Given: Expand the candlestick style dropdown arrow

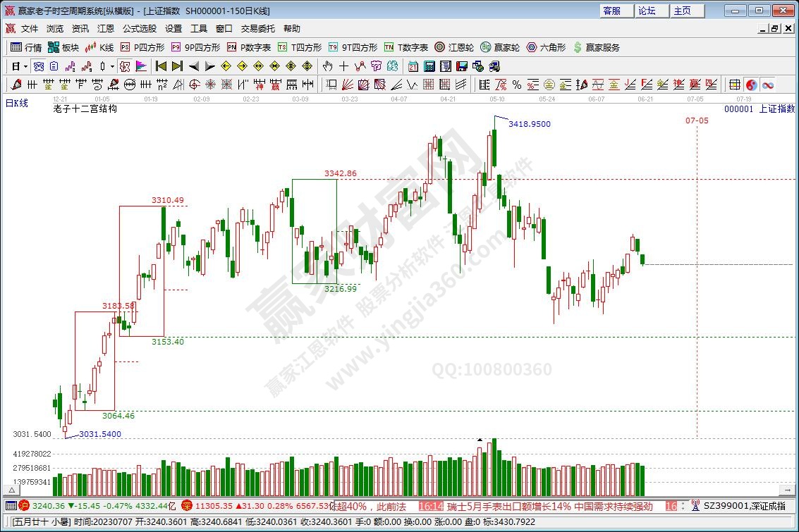Looking at the screenshot, I should tap(113, 66).
